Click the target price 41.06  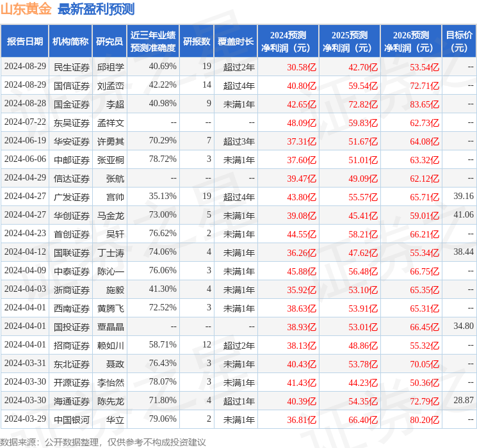click(464, 215)
